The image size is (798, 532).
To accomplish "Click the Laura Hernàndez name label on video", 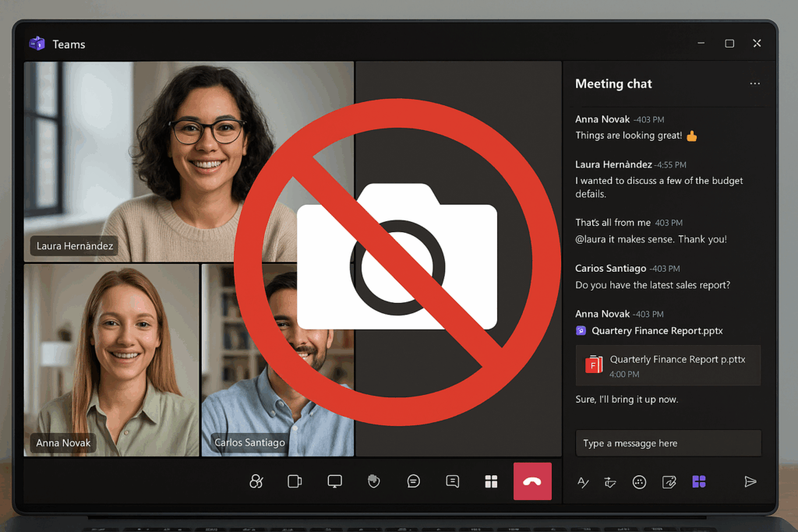I will point(74,246).
